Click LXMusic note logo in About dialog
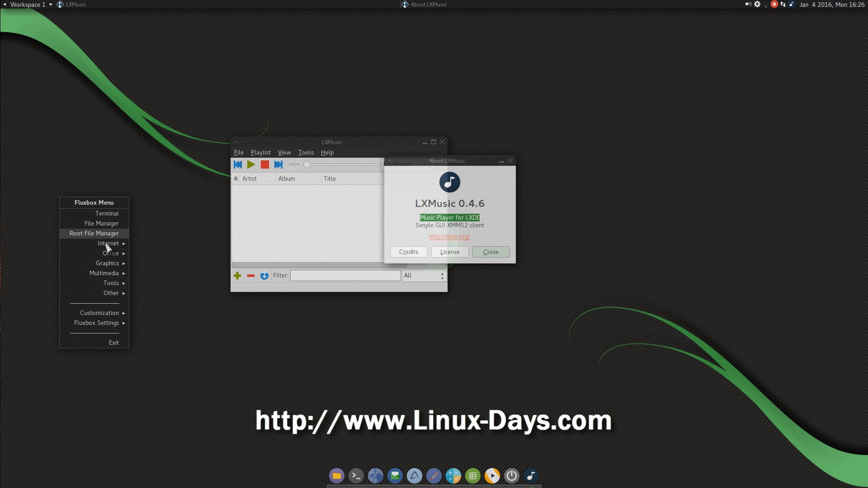Image resolution: width=868 pixels, height=488 pixels. tap(450, 182)
